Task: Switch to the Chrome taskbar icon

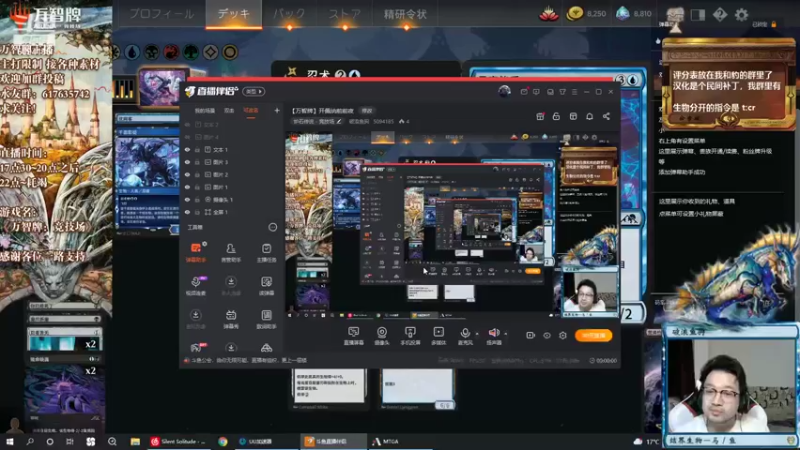Action: point(222,441)
